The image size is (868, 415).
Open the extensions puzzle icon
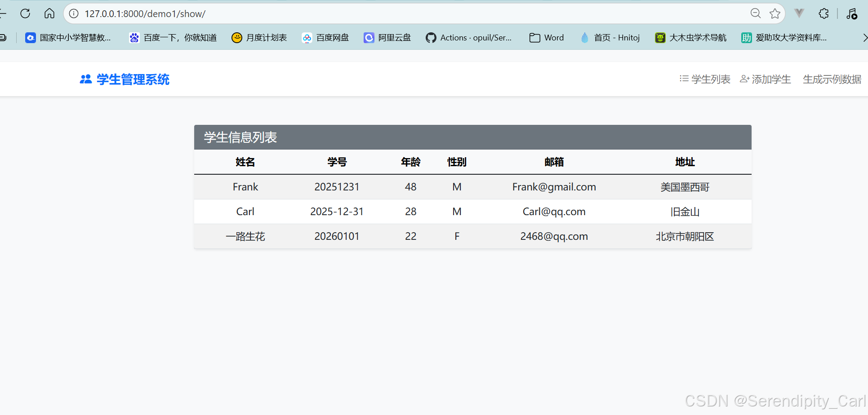[823, 13]
